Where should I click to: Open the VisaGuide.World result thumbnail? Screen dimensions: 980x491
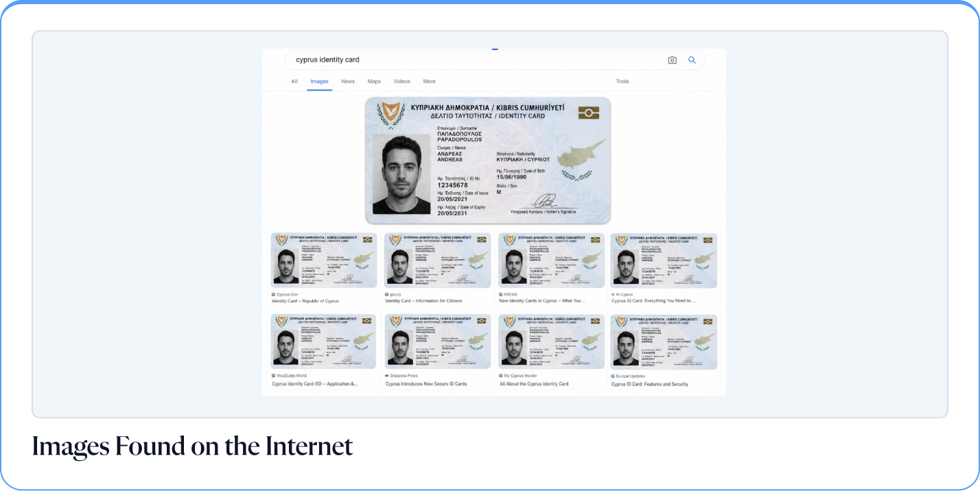[x=323, y=342]
